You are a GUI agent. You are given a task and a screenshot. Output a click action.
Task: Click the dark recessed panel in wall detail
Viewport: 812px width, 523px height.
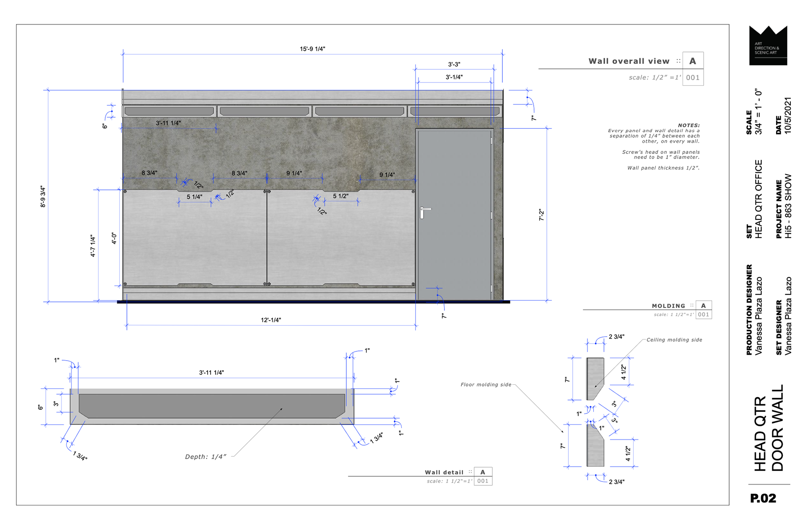click(211, 406)
